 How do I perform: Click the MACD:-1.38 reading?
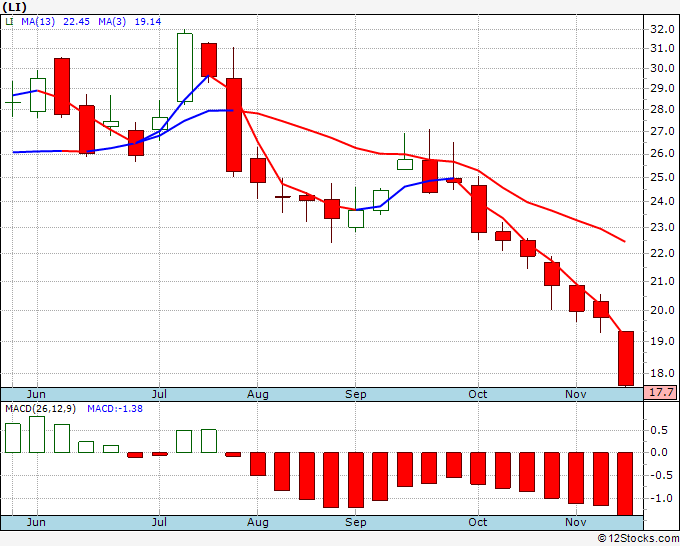tap(115, 409)
